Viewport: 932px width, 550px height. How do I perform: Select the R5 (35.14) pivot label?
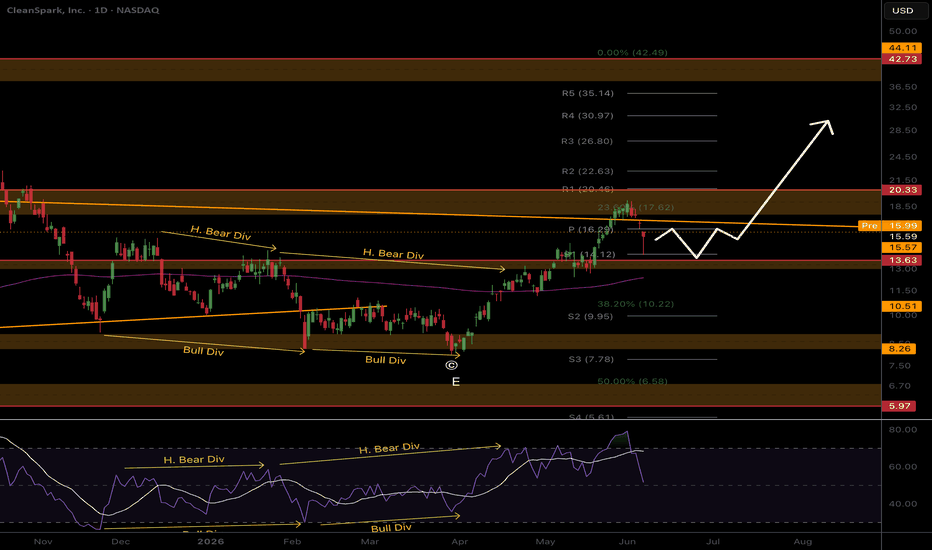[x=587, y=93]
